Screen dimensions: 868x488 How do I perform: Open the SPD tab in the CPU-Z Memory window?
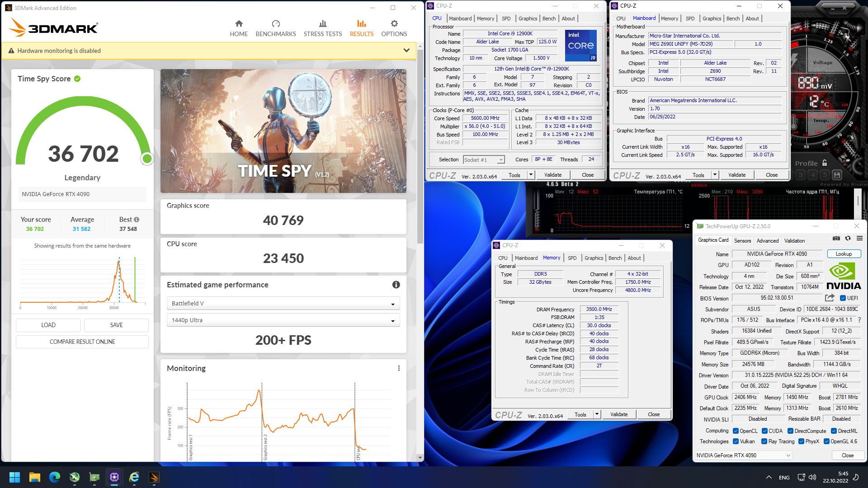(x=572, y=258)
